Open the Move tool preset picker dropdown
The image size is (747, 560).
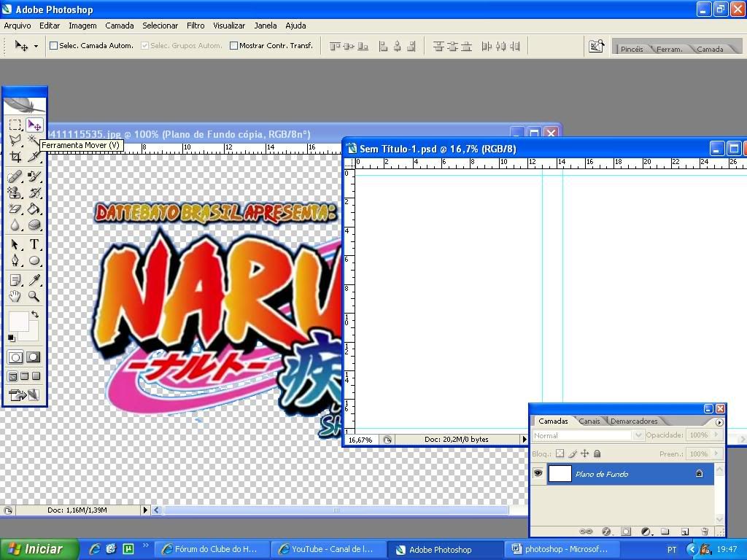pos(36,46)
